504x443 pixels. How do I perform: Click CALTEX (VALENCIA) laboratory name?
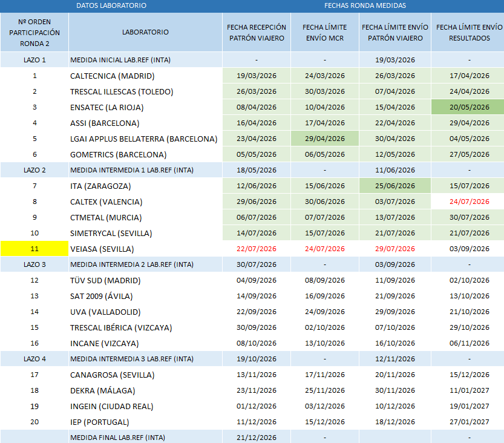106,202
